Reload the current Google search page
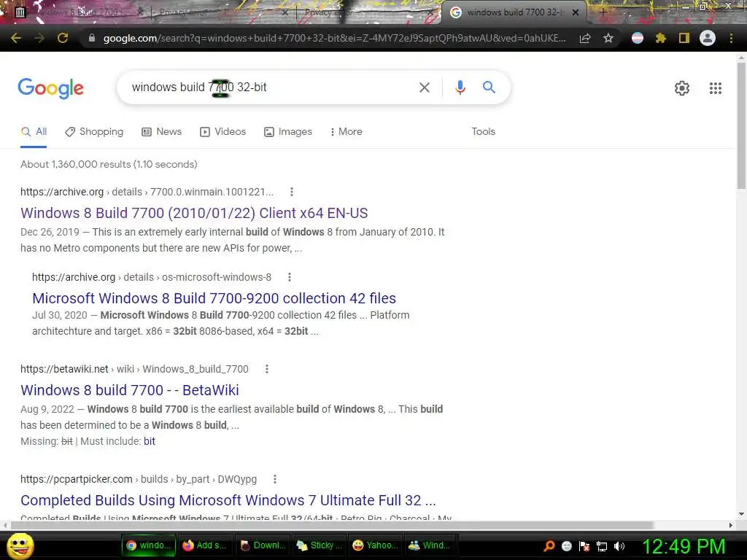The width and height of the screenshot is (747, 560). point(63,38)
